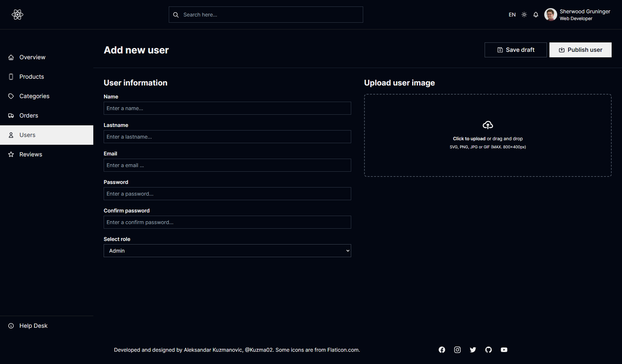Click the Publish user button
Image resolution: width=622 pixels, height=364 pixels.
click(581, 50)
